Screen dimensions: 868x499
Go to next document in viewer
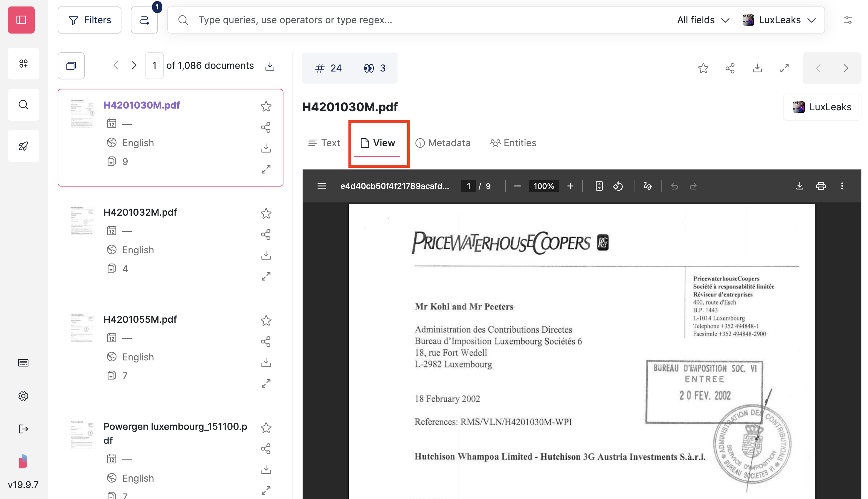[846, 68]
